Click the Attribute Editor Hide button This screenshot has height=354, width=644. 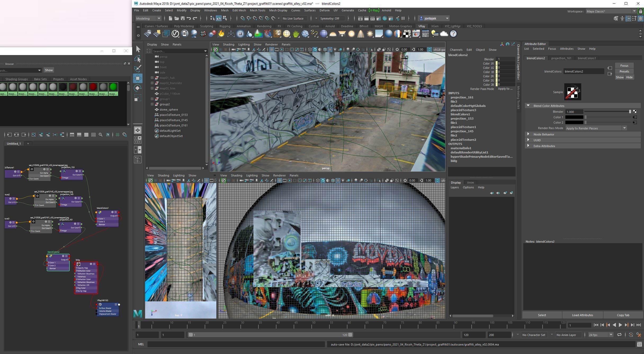click(x=629, y=77)
